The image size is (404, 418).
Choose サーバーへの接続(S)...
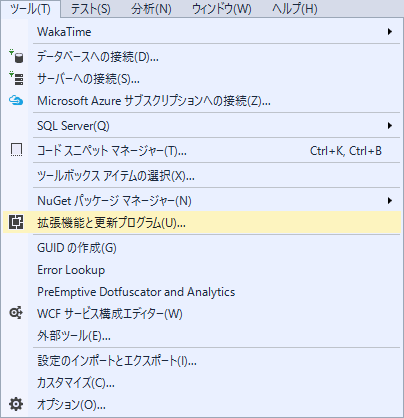pyautogui.click(x=202, y=79)
